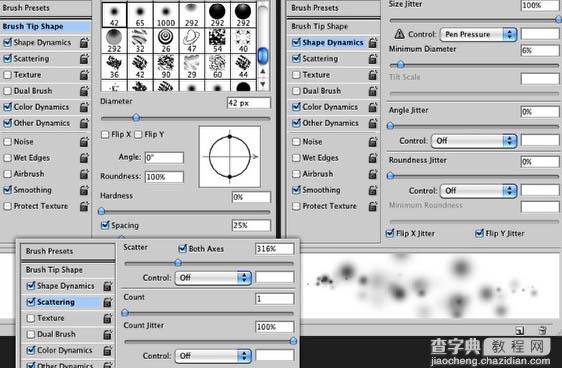
Task: Pick the brush preset labeled 44
Action: point(243,67)
